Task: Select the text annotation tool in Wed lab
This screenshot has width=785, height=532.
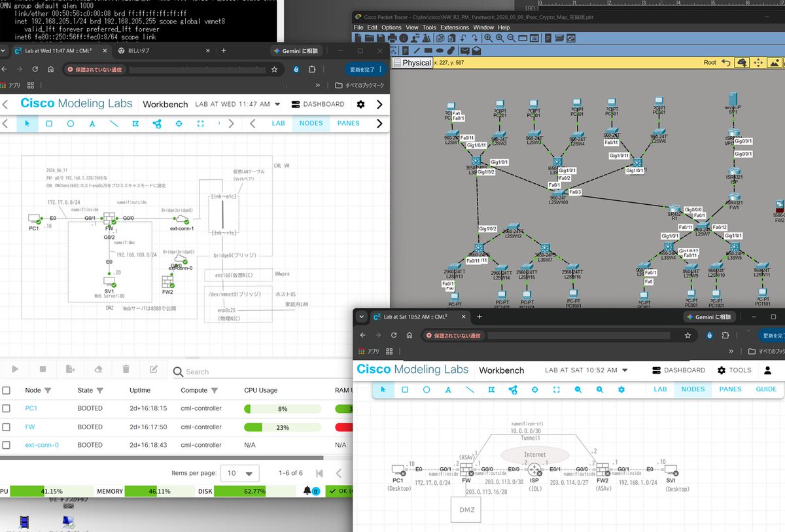Action: (92, 123)
